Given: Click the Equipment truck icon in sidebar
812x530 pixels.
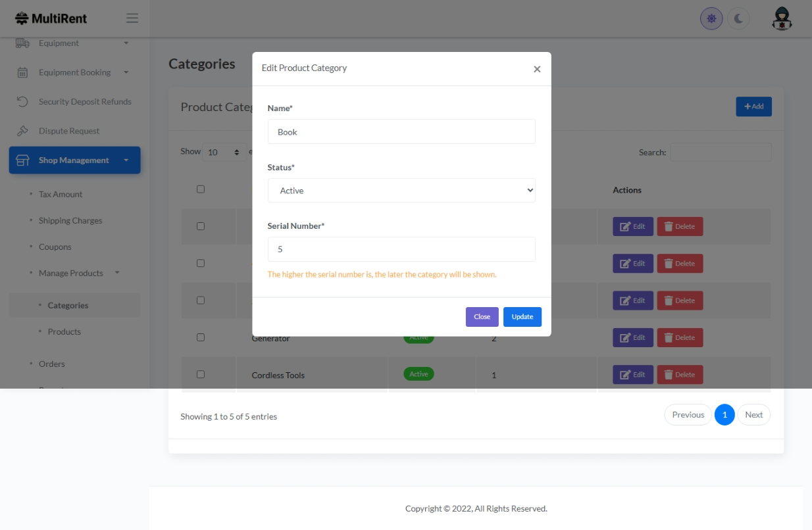Looking at the screenshot, I should [22, 43].
